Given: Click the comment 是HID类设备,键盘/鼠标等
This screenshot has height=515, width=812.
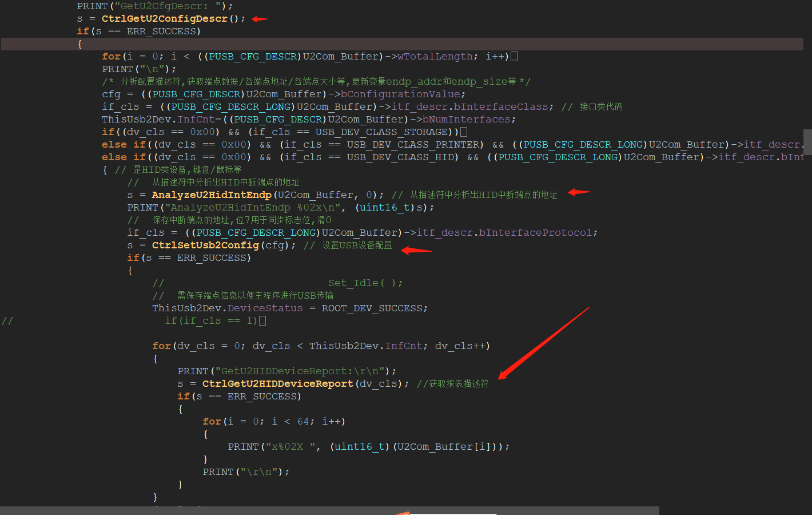Looking at the screenshot, I should point(188,169).
